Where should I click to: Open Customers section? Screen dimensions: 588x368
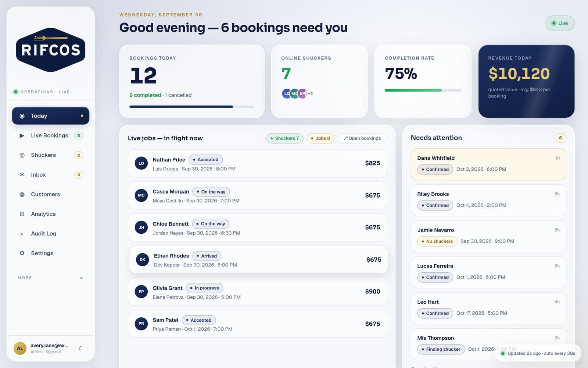51,194
